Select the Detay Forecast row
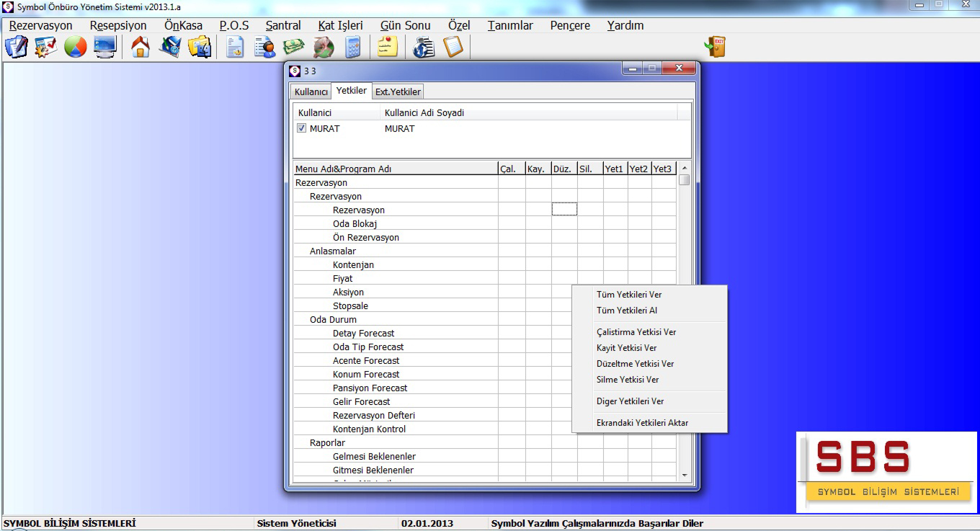 click(x=484, y=334)
